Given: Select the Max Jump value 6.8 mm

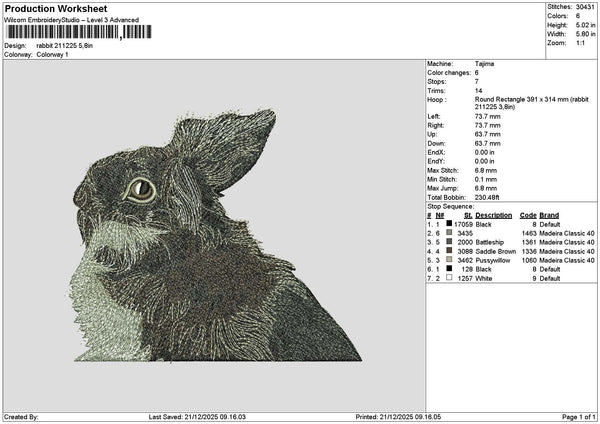Looking at the screenshot, I should 486,188.
